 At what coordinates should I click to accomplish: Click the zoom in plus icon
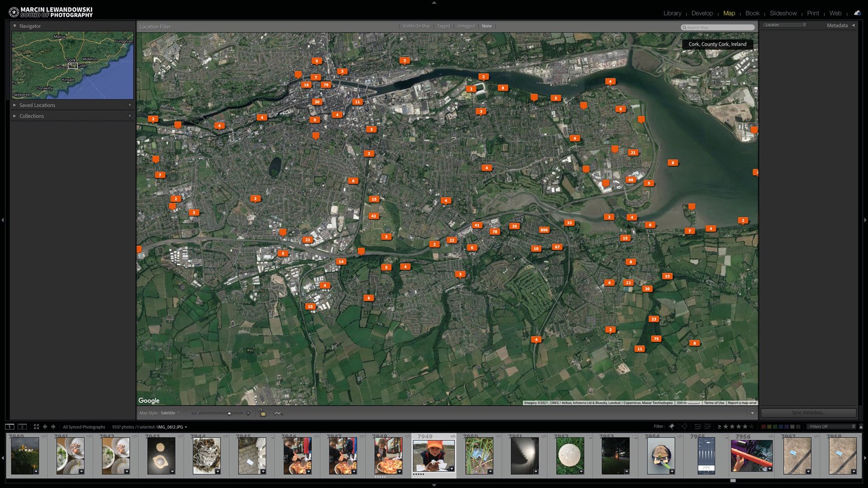248,413
